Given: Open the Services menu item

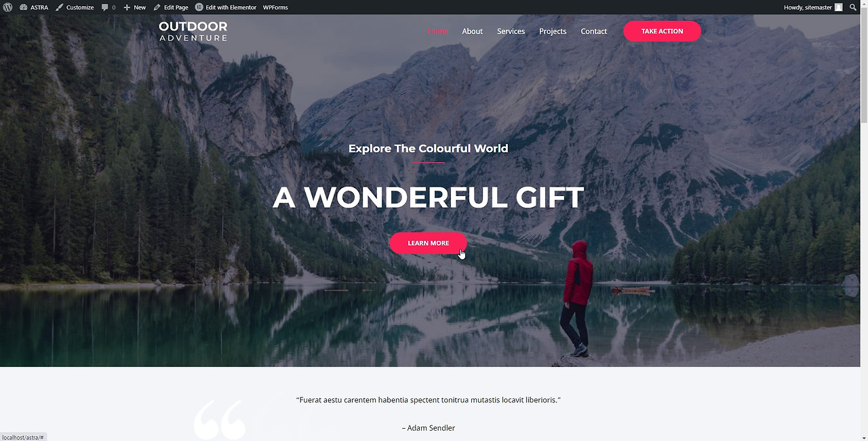Looking at the screenshot, I should (x=511, y=31).
